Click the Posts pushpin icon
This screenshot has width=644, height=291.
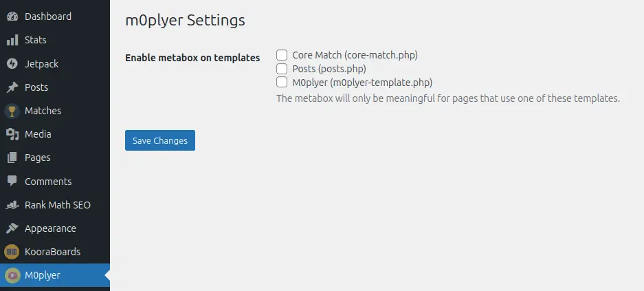(x=12, y=87)
